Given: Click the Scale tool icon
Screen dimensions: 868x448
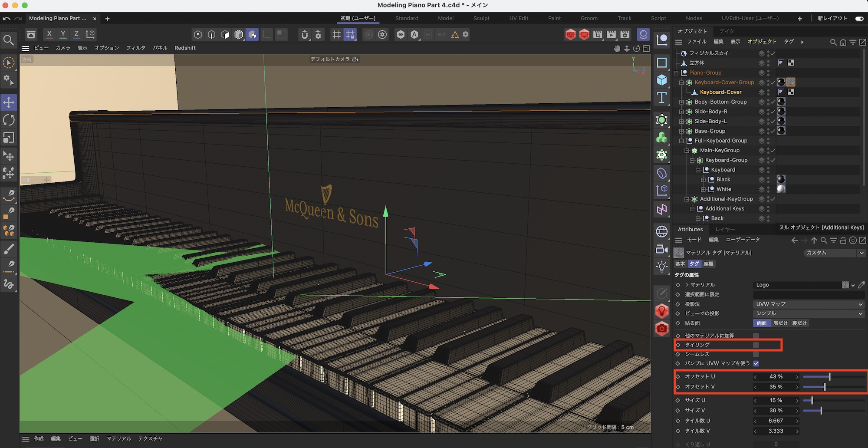Looking at the screenshot, I should tap(9, 138).
